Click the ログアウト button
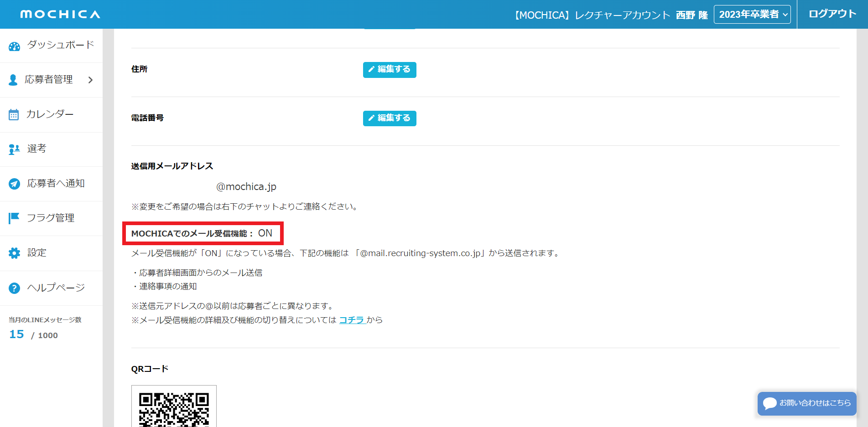Screen dimensions: 868x427 pyautogui.click(x=832, y=14)
